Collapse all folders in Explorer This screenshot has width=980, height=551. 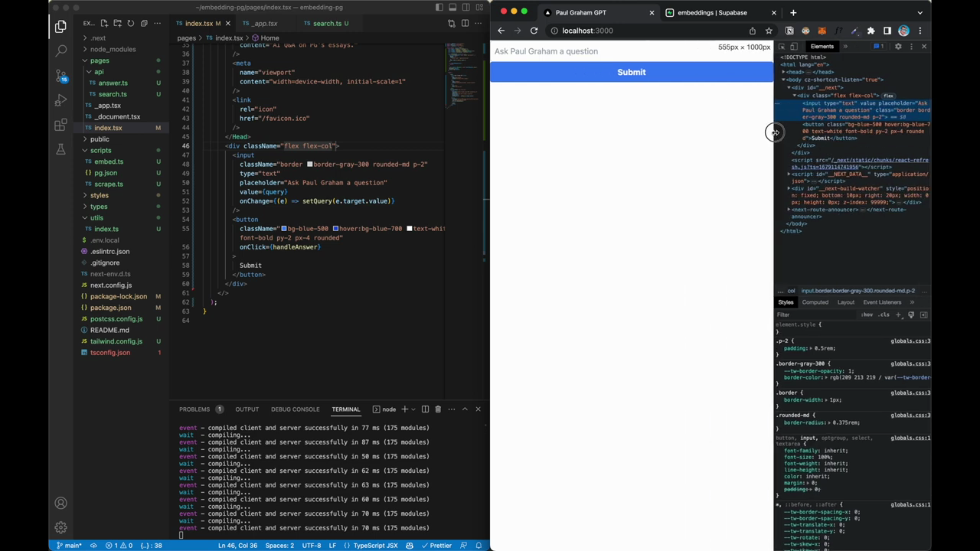tap(143, 23)
